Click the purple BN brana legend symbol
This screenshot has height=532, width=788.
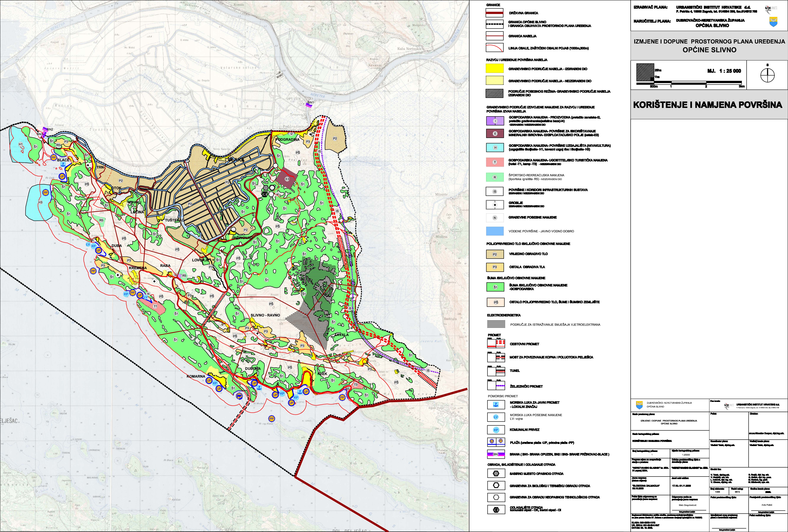click(x=495, y=454)
